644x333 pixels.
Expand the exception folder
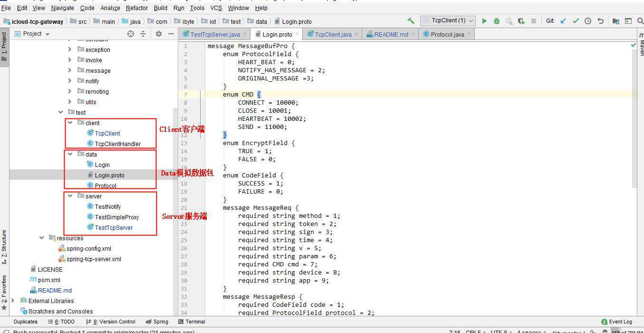tap(70, 49)
